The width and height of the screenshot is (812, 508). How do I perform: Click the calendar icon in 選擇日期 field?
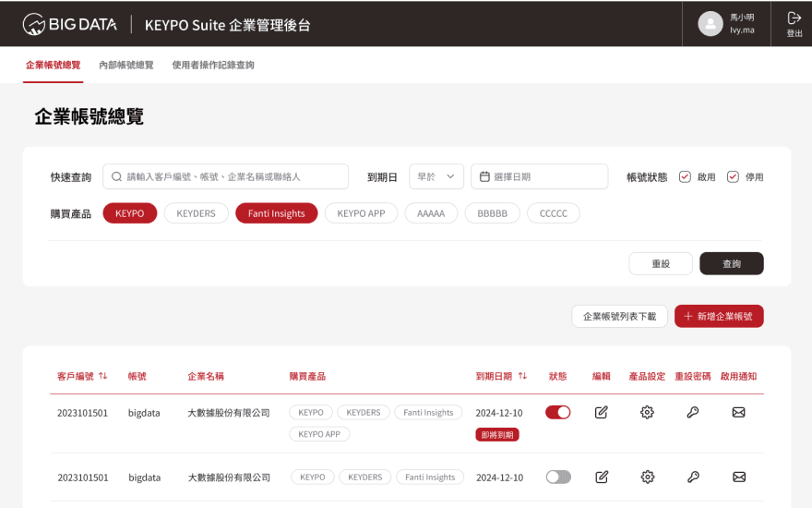coord(484,176)
